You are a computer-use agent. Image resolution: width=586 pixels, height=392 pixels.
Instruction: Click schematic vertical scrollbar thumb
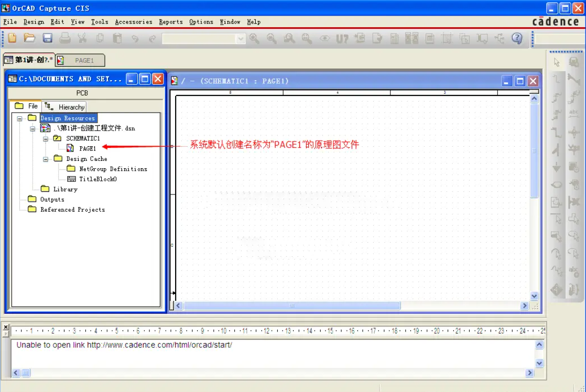tap(534, 150)
